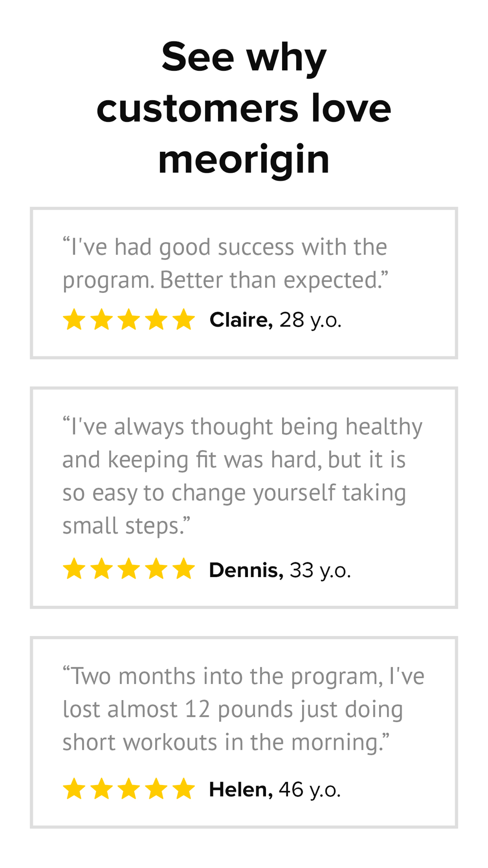Click Dennis's review quote about small steps
Screen dimensions: 488x868
243,476
